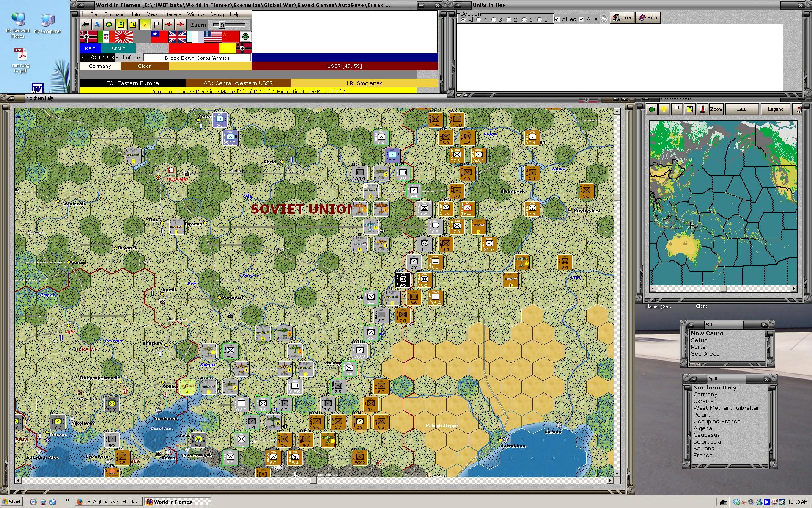
Task: Click the green hexagon icon in Global Map toolbar
Action: tap(652, 109)
